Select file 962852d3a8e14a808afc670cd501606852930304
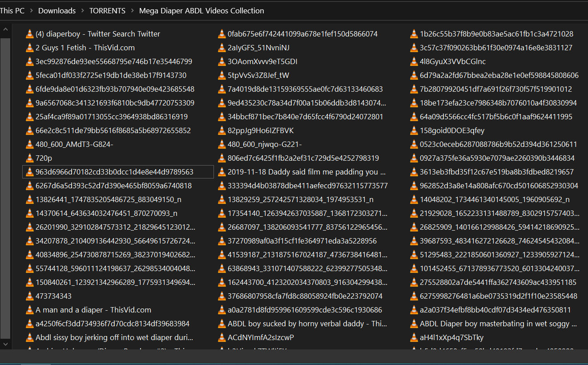Viewport: 588px width, 365px height. click(x=499, y=186)
